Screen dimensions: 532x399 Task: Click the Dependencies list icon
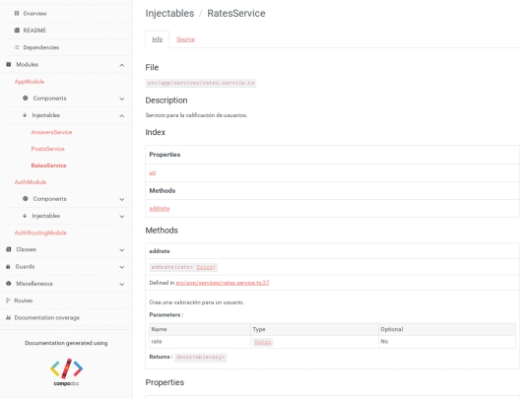[17, 47]
